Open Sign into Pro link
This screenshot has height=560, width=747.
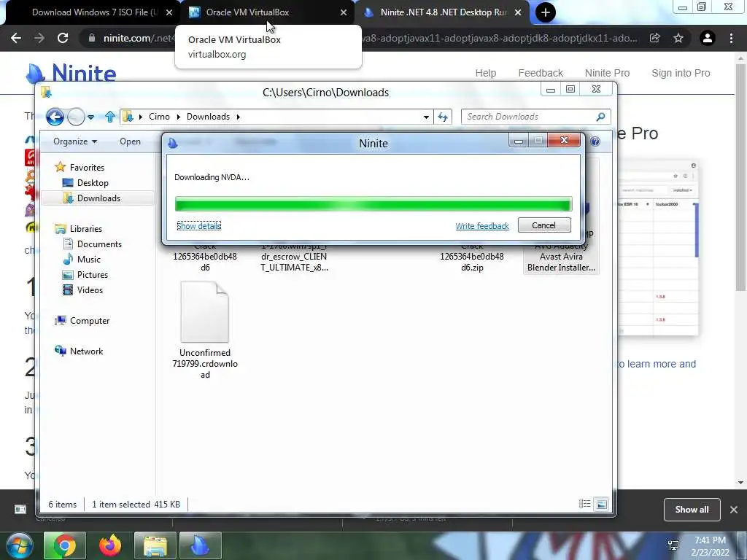681,73
